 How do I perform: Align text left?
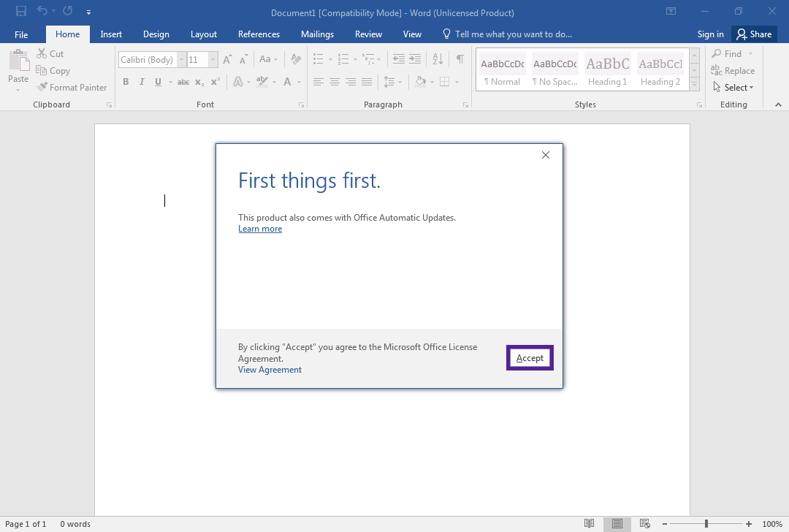point(318,82)
